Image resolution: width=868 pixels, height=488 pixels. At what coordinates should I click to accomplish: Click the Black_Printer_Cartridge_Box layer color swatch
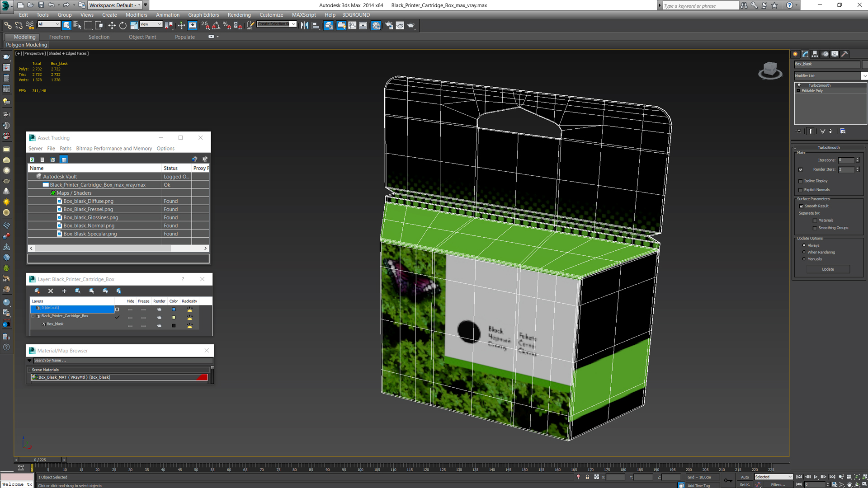tap(174, 317)
